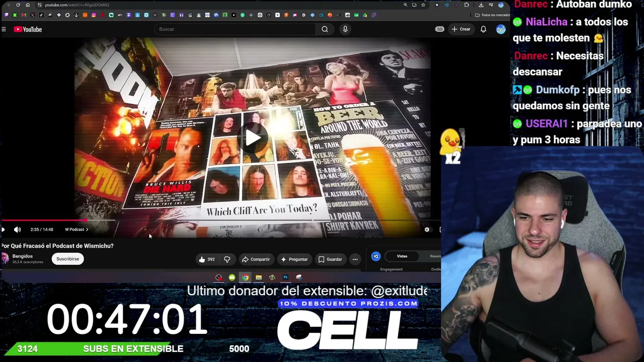This screenshot has width=644, height=362.
Task: Start voice search with the microphone icon
Action: coord(345,29)
